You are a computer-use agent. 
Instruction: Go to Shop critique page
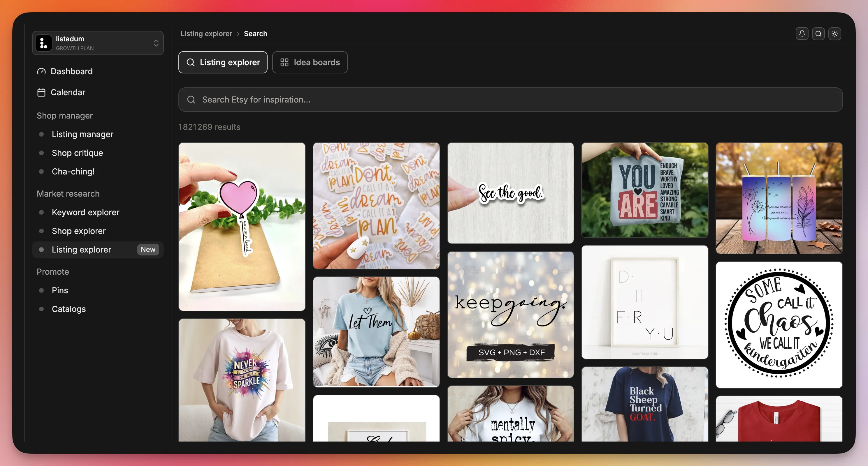point(77,153)
